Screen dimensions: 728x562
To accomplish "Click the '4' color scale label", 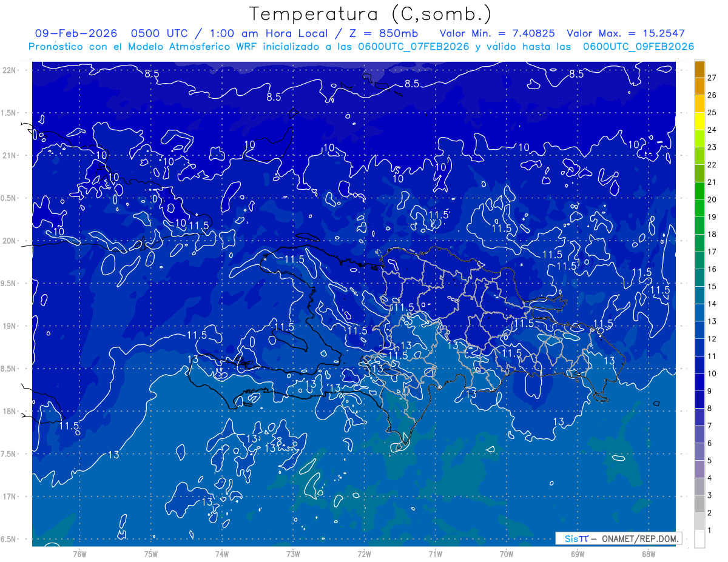I will [x=710, y=478].
